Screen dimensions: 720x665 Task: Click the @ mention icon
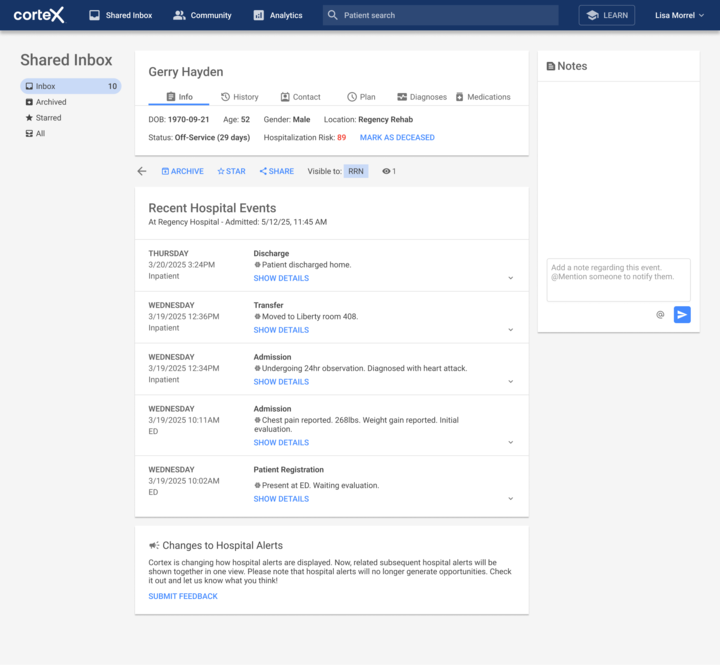(x=660, y=315)
